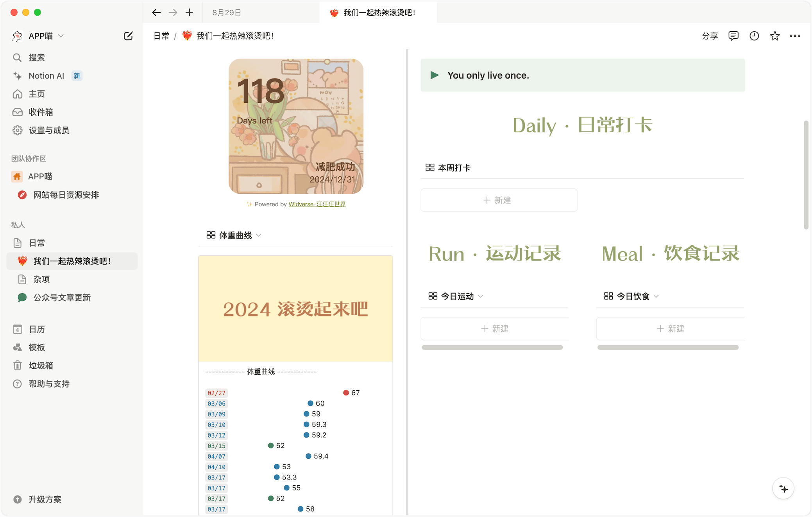Open the 日历 calendar
The image size is (812, 517).
pyautogui.click(x=36, y=329)
